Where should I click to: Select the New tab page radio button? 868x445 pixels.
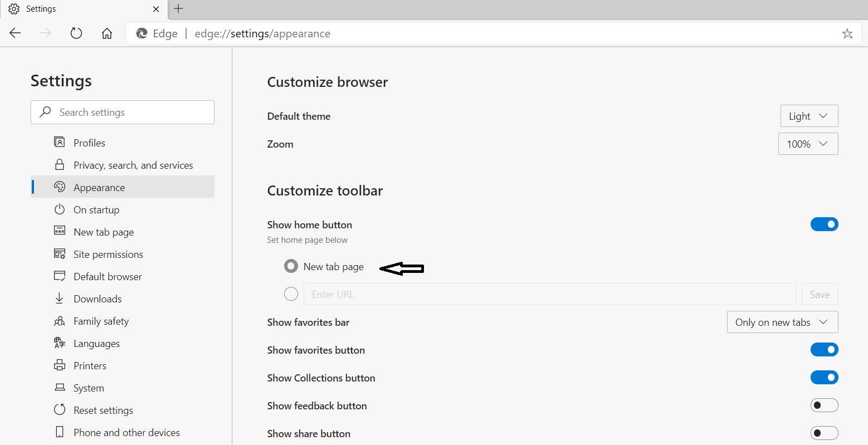tap(291, 266)
